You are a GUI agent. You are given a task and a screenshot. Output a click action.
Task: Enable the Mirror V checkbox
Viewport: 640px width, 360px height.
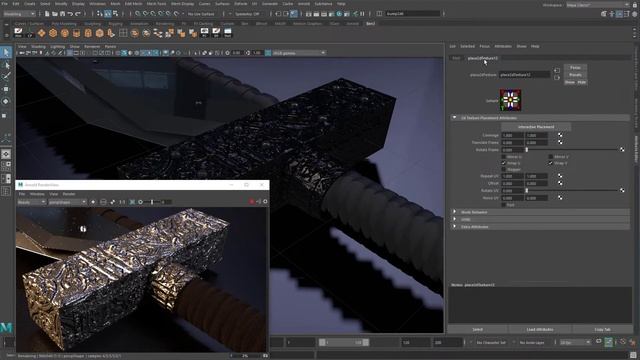tap(550, 157)
